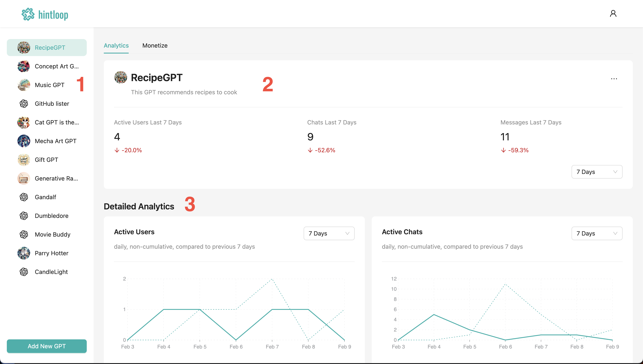The width and height of the screenshot is (643, 364).
Task: Select Mecha Art GPT in sidebar
Action: click(47, 141)
